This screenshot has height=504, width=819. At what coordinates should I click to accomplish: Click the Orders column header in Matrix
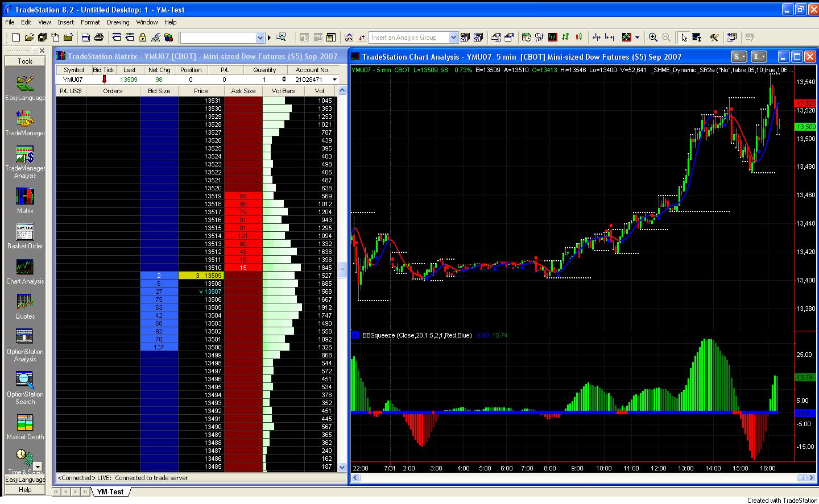point(113,91)
